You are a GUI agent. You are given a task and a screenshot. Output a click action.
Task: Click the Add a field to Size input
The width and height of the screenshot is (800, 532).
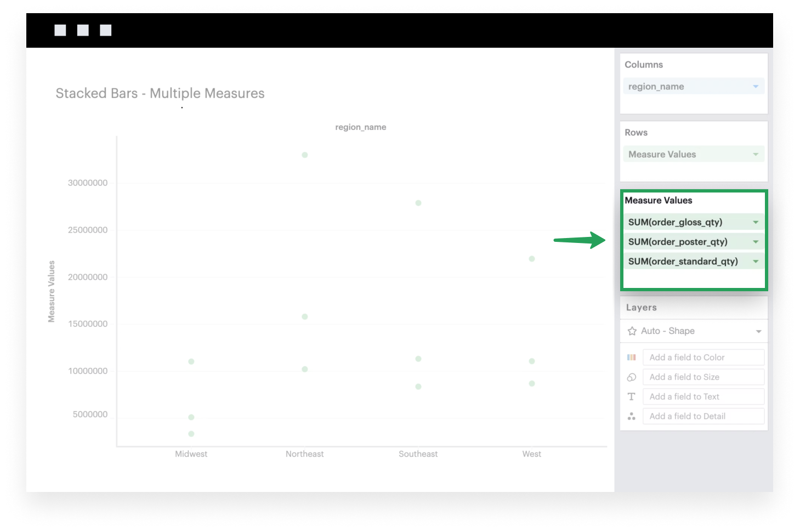[703, 377]
